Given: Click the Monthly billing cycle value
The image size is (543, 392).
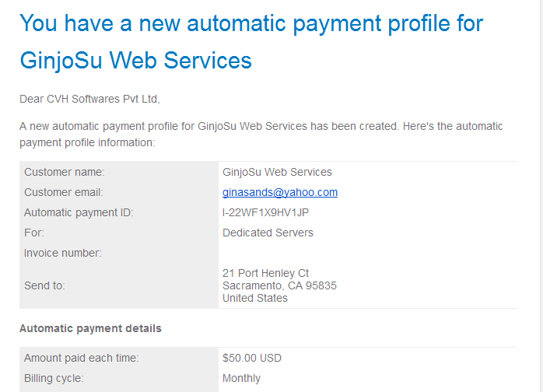Looking at the screenshot, I should click(x=241, y=378).
